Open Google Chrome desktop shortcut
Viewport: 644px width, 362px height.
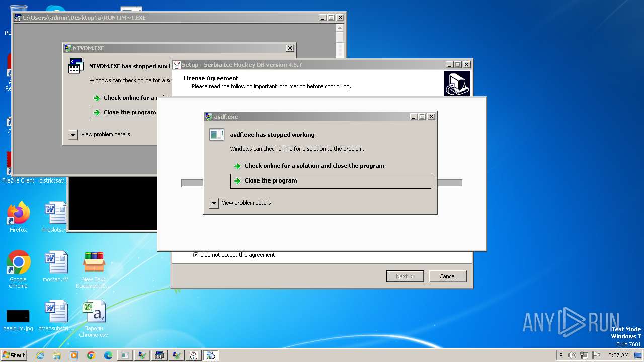click(x=18, y=269)
